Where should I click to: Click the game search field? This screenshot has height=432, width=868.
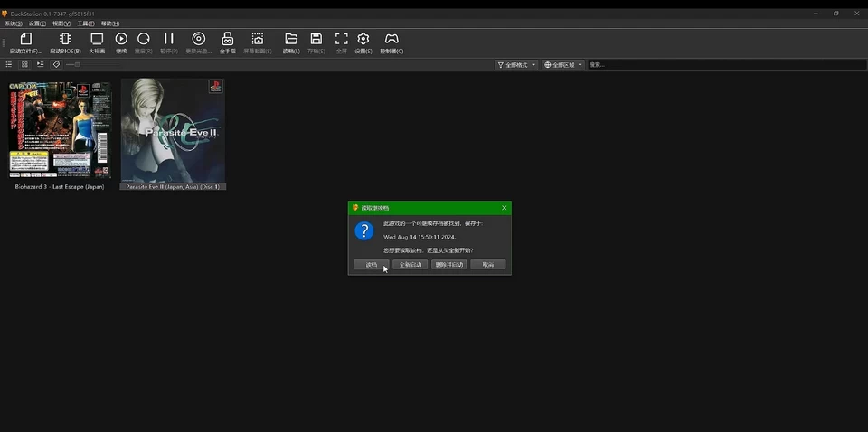click(x=723, y=65)
